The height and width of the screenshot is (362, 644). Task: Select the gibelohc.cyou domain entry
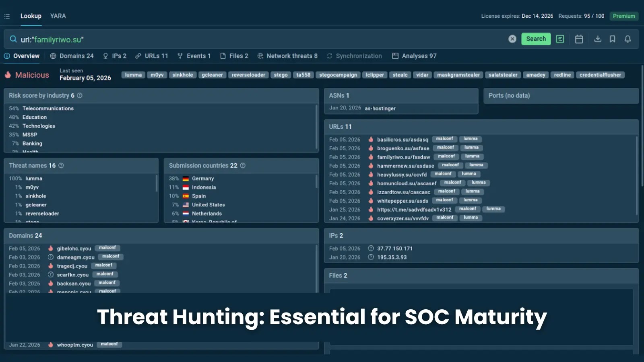[x=74, y=249]
